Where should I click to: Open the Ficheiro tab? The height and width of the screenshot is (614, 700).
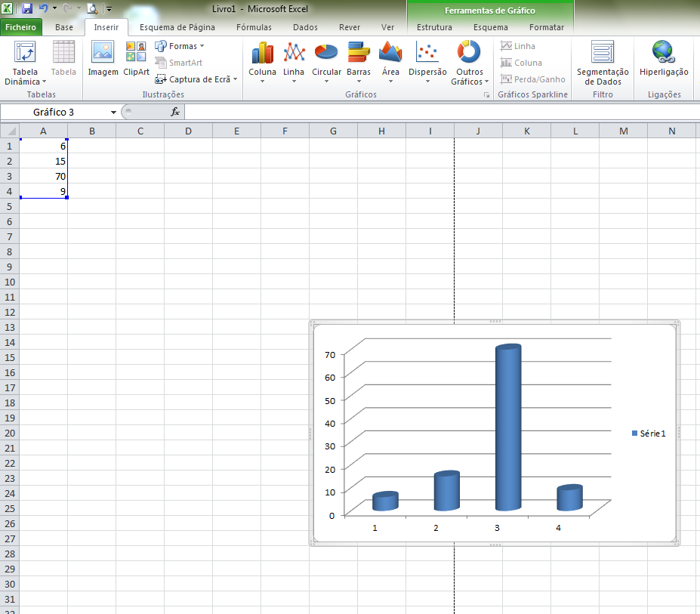(x=21, y=27)
